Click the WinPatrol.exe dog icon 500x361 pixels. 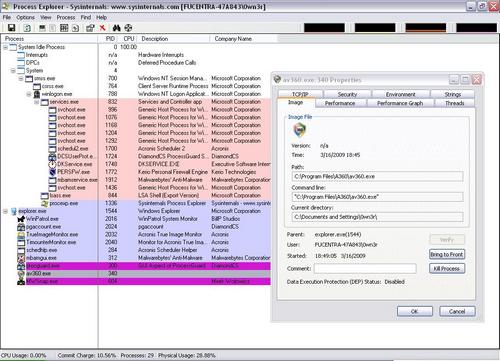click(x=21, y=219)
